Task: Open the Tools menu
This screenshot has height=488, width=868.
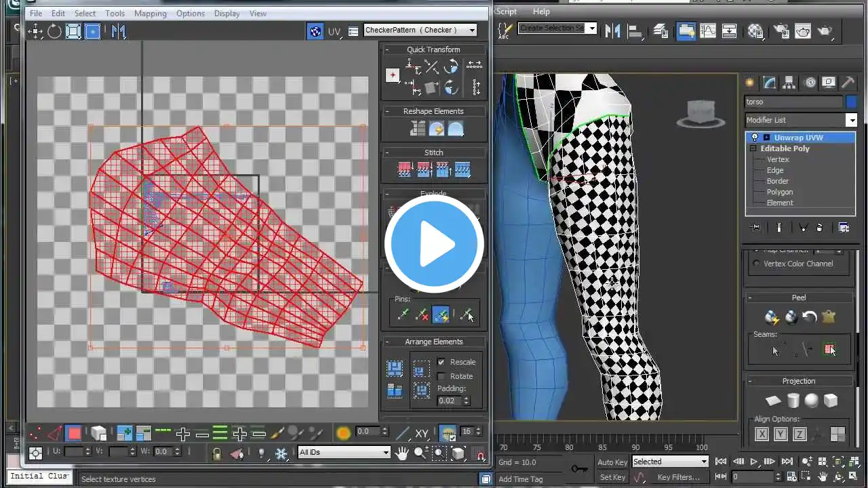Action: point(115,13)
